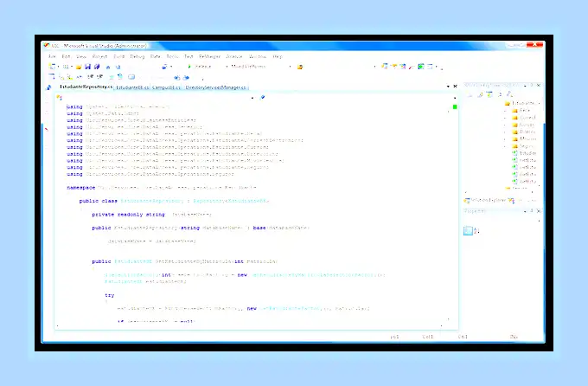Open the Test menu

click(189, 56)
